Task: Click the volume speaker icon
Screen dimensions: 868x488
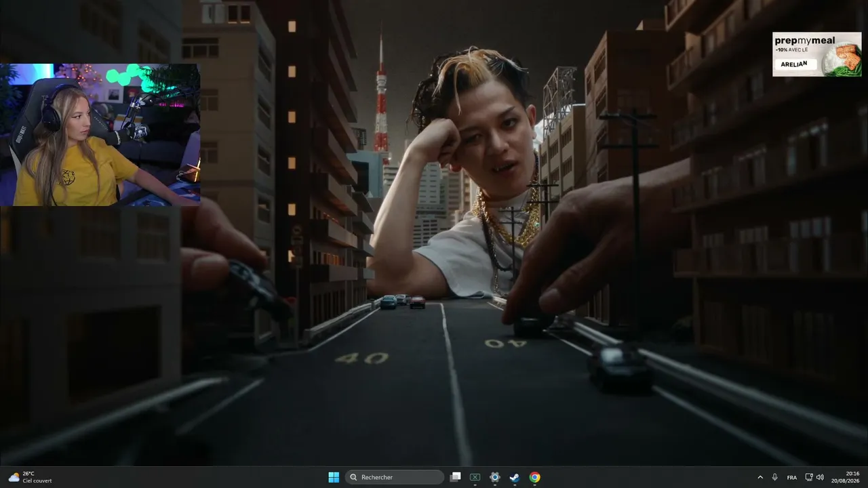Action: (820, 477)
